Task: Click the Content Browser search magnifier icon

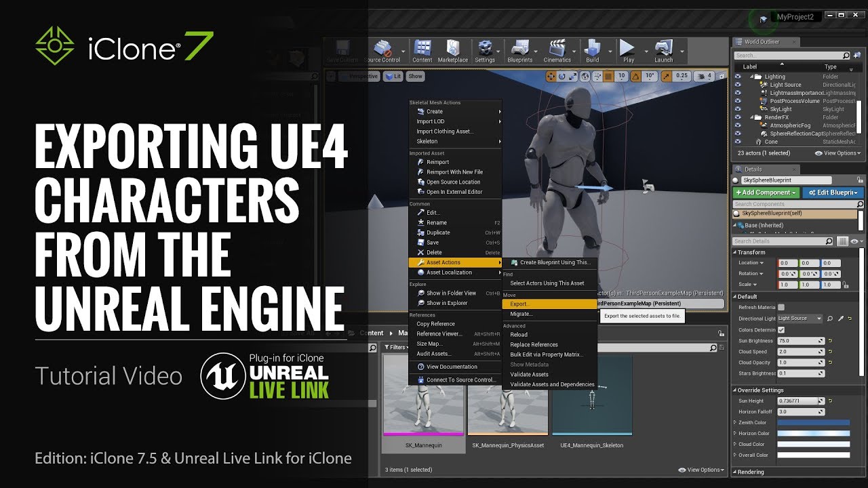Action: coord(713,348)
